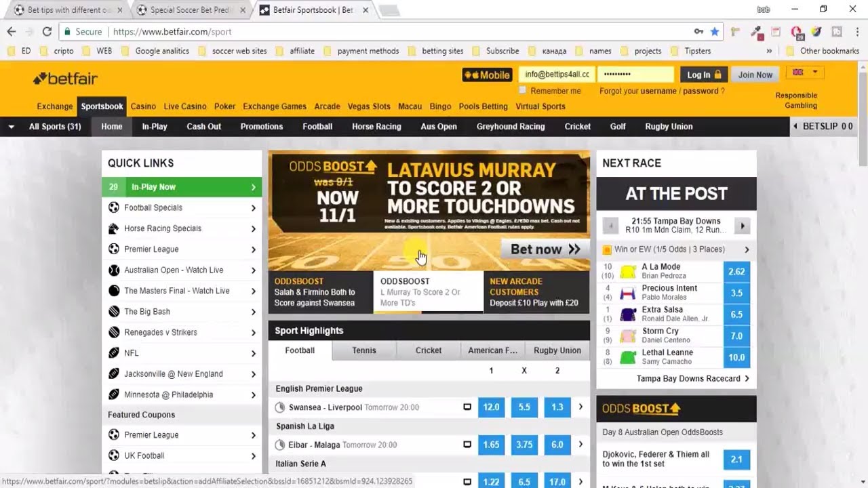Open Premier League quick link chevron
Screen dimensions: 868x488
tap(253, 249)
